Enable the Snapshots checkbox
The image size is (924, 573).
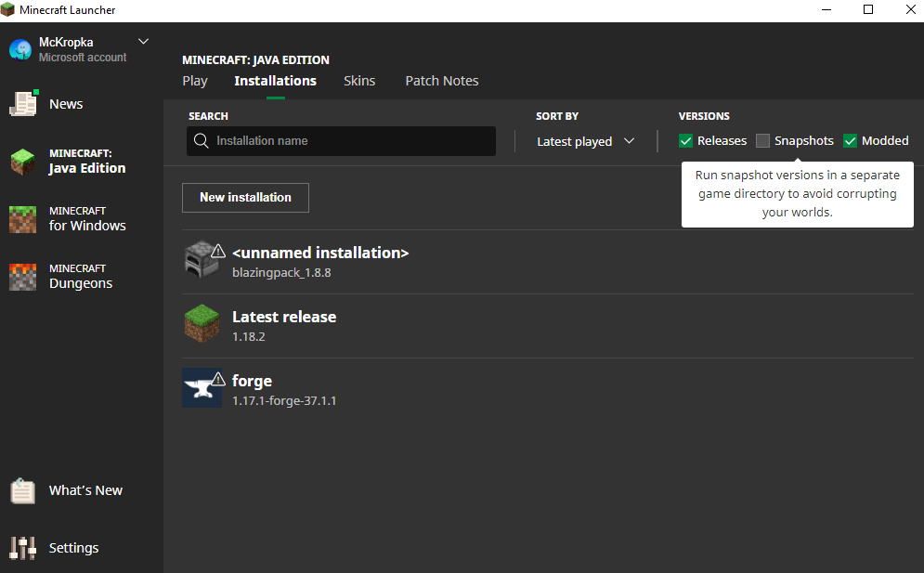click(762, 141)
